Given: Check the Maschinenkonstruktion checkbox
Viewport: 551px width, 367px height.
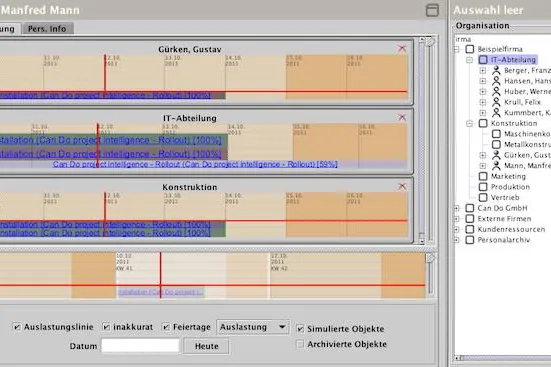Looking at the screenshot, I should click(x=496, y=134).
